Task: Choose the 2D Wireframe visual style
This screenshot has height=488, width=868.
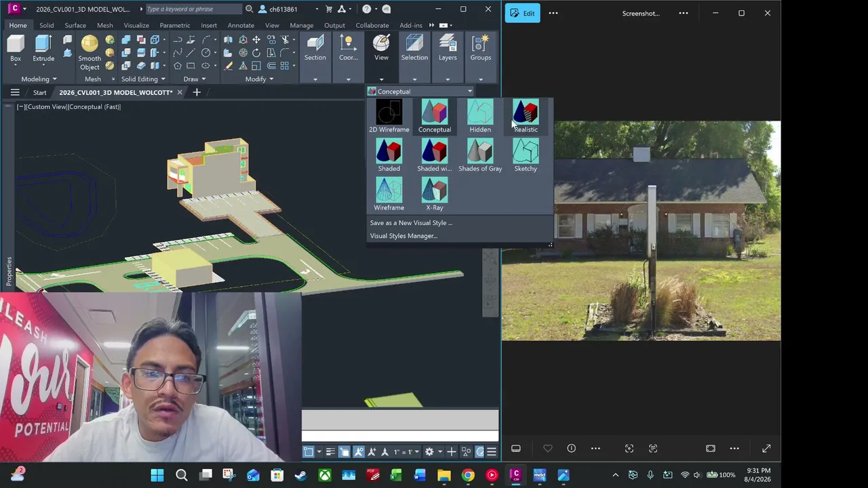Action: 389,117
